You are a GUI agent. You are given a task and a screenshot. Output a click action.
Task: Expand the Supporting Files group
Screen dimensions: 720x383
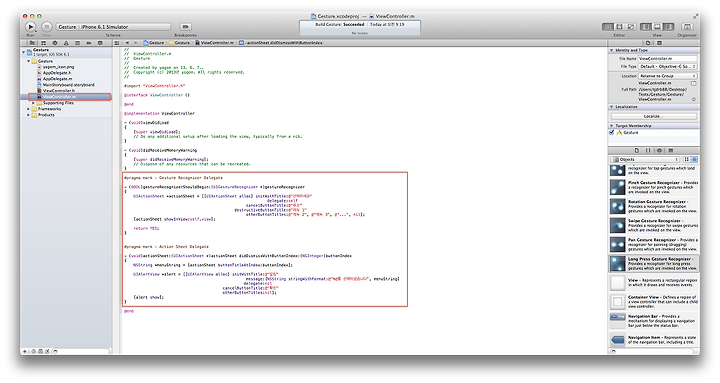coord(34,103)
